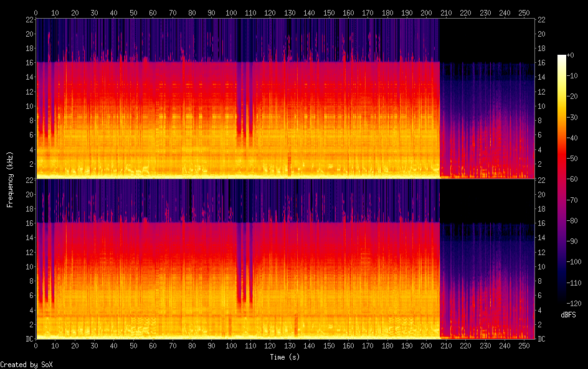Click the '-20' value on the color scale
The image size is (588, 369).
coord(572,96)
